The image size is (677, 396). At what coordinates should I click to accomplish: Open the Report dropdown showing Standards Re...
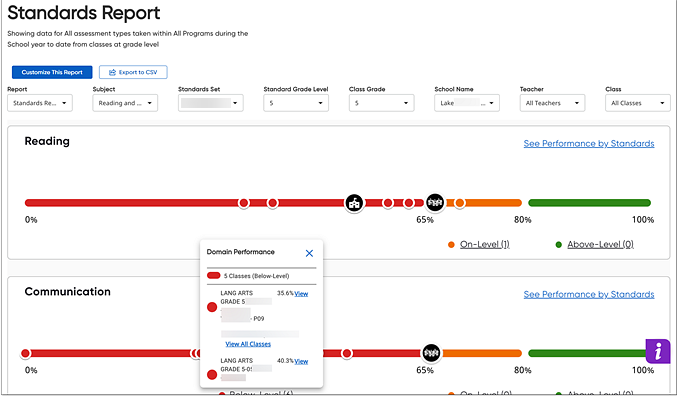[x=40, y=103]
